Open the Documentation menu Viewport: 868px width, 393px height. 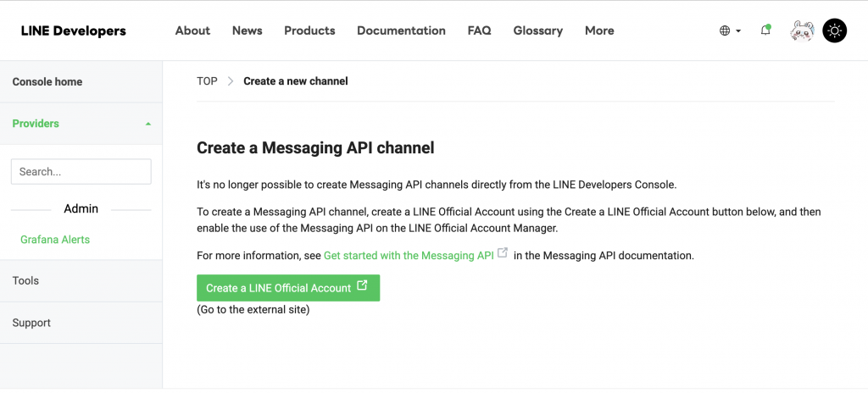click(401, 31)
